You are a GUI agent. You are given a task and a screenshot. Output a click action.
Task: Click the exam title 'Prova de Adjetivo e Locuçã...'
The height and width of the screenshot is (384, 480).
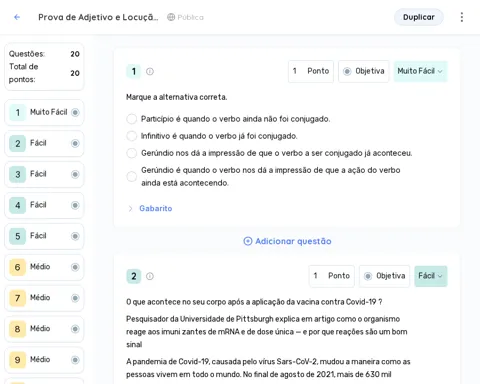[x=98, y=17]
